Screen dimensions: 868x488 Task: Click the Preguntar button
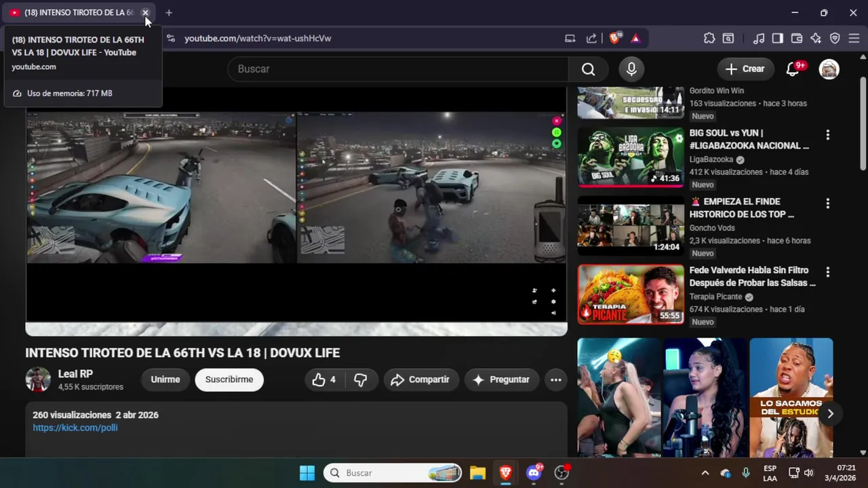pyautogui.click(x=502, y=380)
